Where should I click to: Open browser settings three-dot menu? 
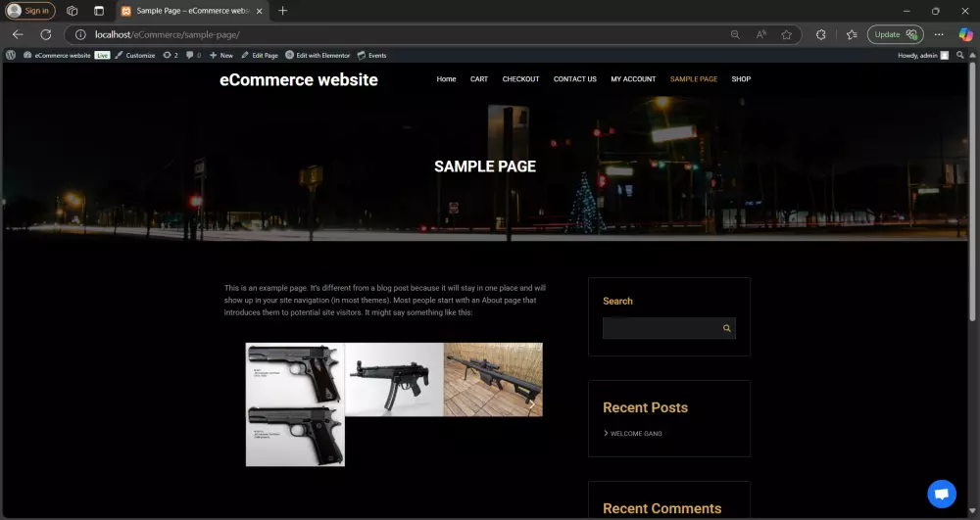[939, 35]
